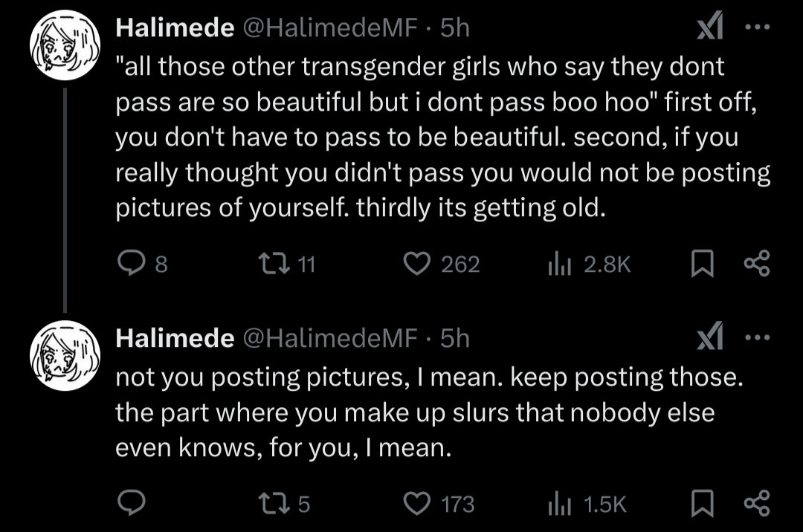Like the second tweet with 173 likes
The width and height of the screenshot is (803, 532).
(416, 505)
